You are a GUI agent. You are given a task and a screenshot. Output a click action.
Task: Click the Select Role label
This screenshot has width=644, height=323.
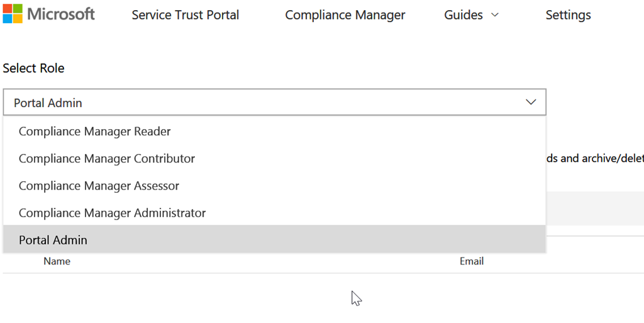[x=33, y=68]
